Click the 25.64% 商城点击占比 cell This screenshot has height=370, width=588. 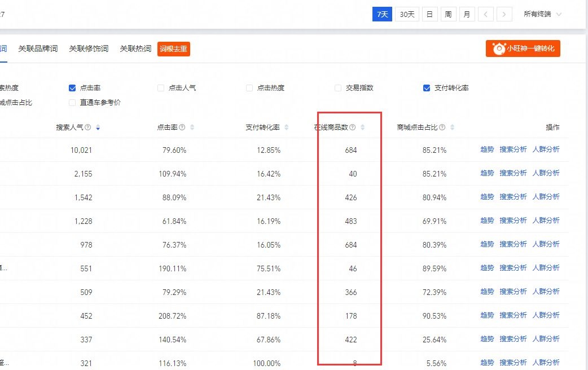435,340
